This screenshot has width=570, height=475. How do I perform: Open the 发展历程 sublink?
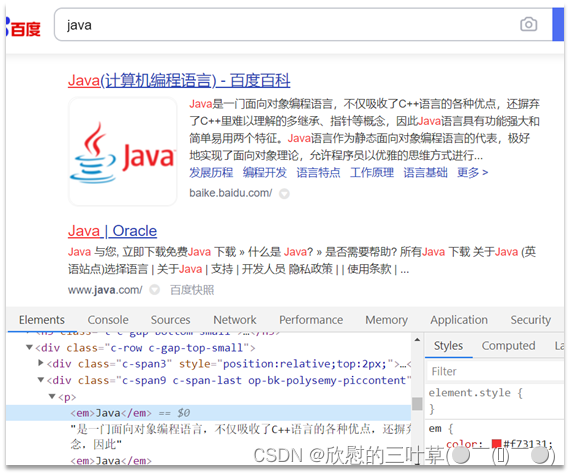[x=211, y=172]
